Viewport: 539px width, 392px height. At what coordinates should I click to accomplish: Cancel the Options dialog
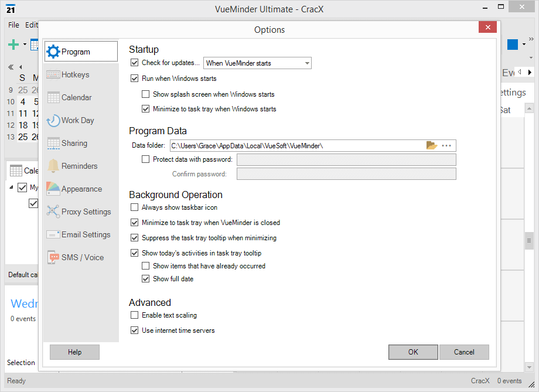(x=464, y=352)
